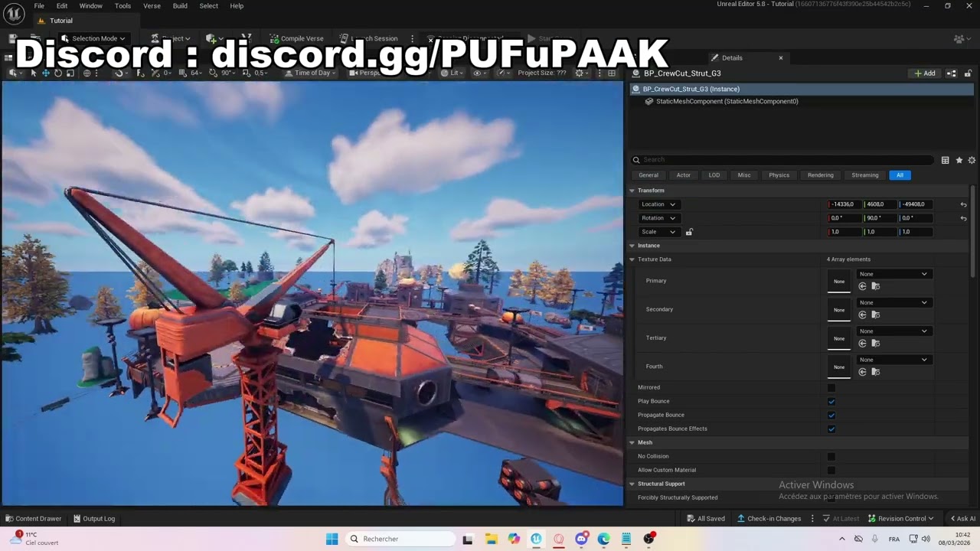Open the Secondary texture None dropdown
The width and height of the screenshot is (980, 551).
(893, 302)
